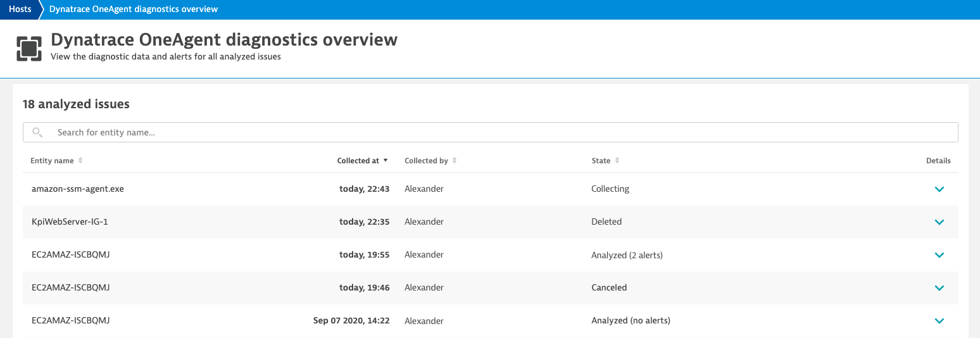The image size is (980, 338).
Task: Expand details for the Canceled row
Action: pyautogui.click(x=939, y=288)
